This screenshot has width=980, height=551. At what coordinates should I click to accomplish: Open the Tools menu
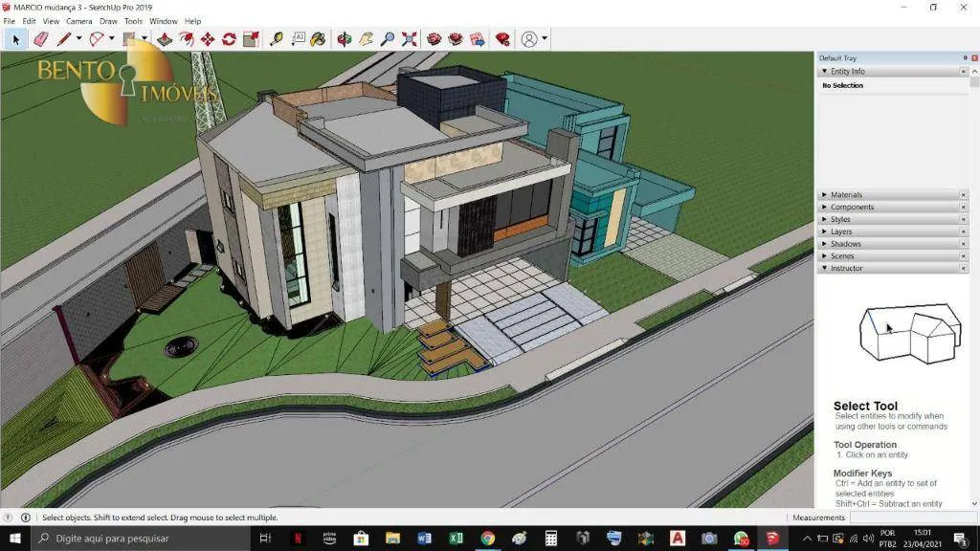134,21
